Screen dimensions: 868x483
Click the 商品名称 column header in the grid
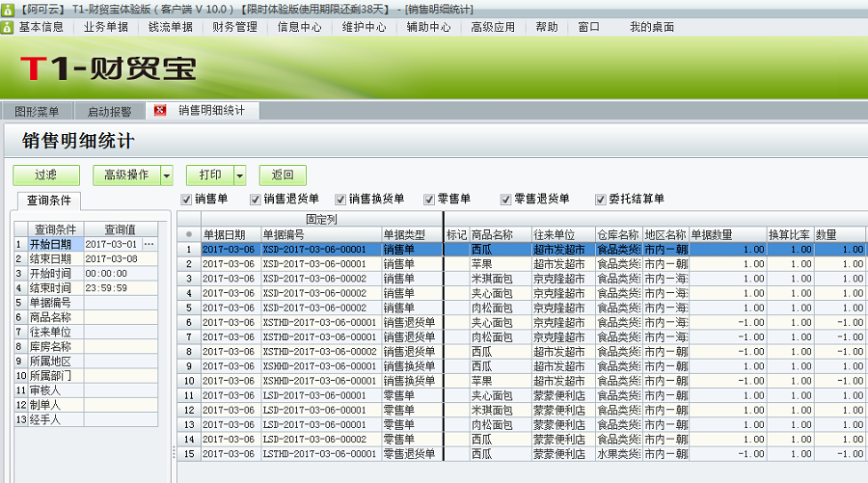coord(501,234)
